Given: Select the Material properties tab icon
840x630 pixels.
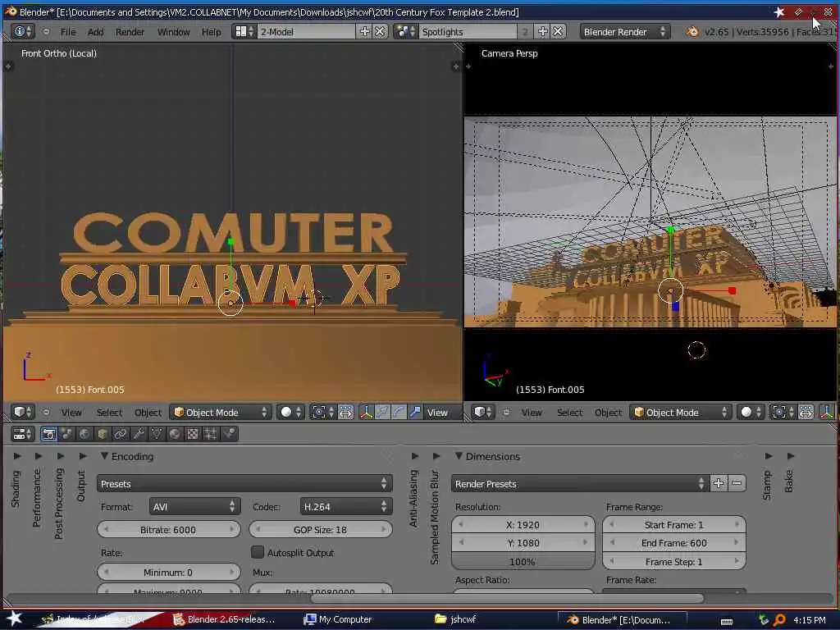Looking at the screenshot, I should (175, 434).
